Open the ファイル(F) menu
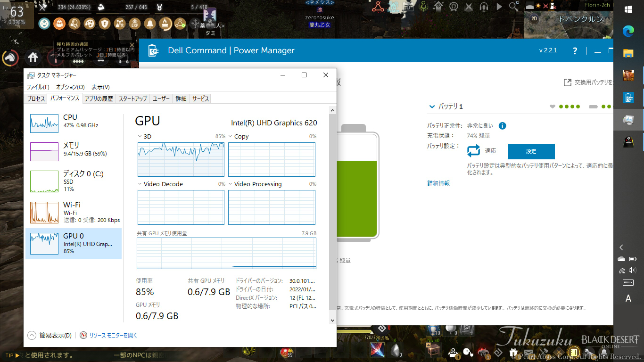Image resolution: width=644 pixels, height=362 pixels. (38, 87)
